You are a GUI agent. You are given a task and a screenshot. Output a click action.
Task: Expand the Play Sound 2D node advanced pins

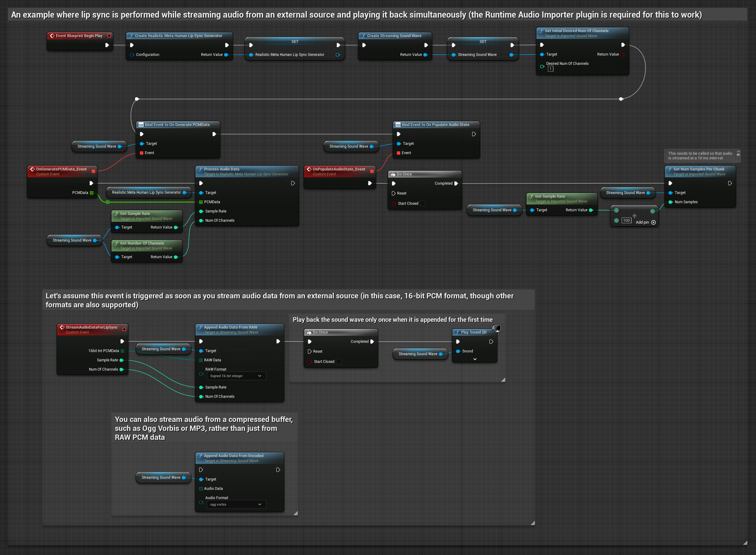click(x=475, y=359)
